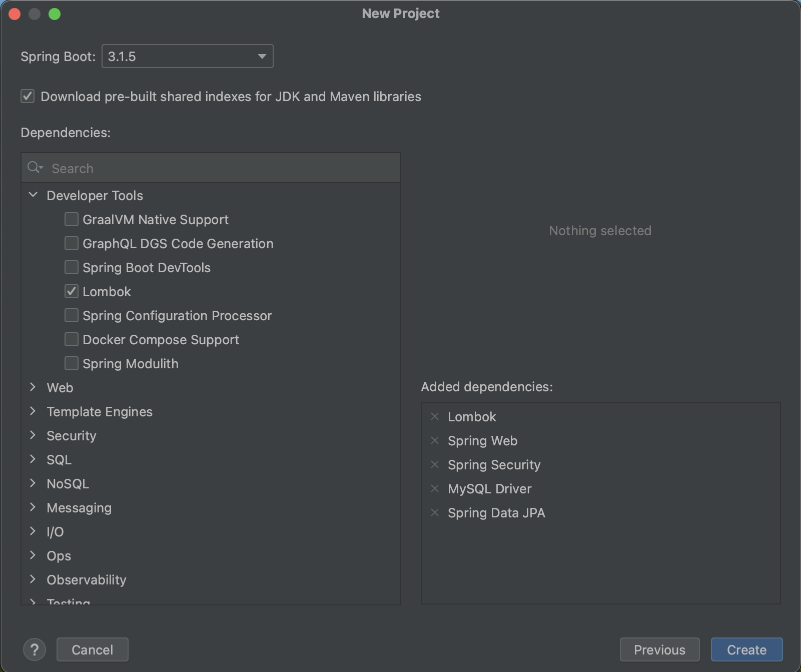Remove Spring Data JPA via its X icon
801x672 pixels.
pos(435,512)
